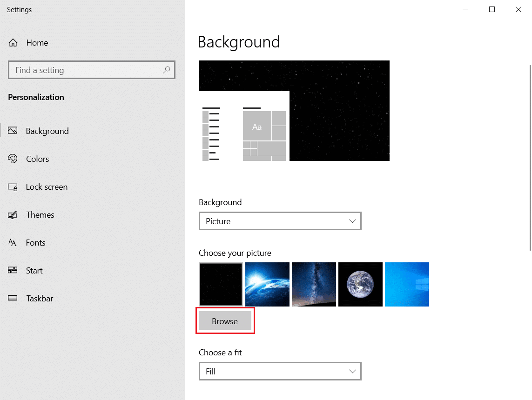
Task: Select the Earth sunrise picture thumbnail
Action: click(267, 284)
